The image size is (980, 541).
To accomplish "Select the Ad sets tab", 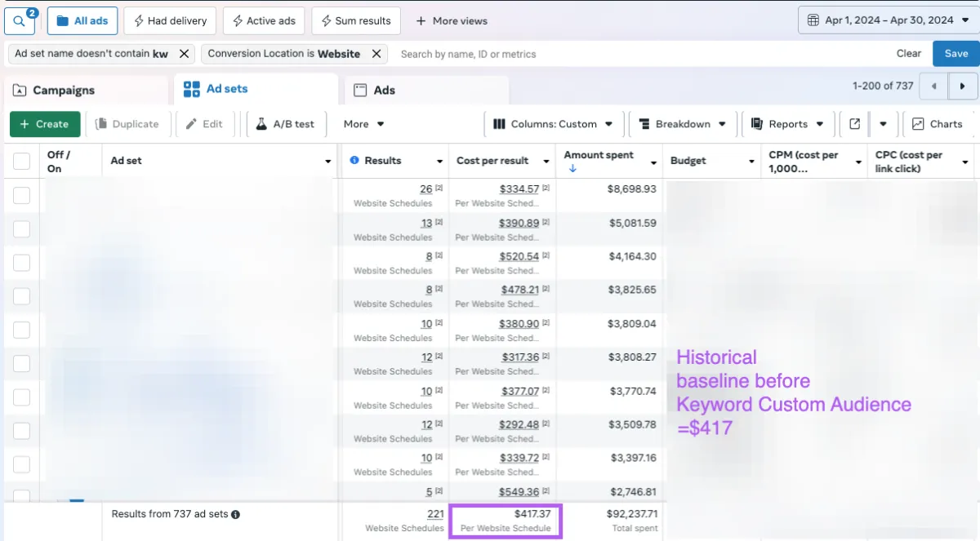I will (256, 89).
